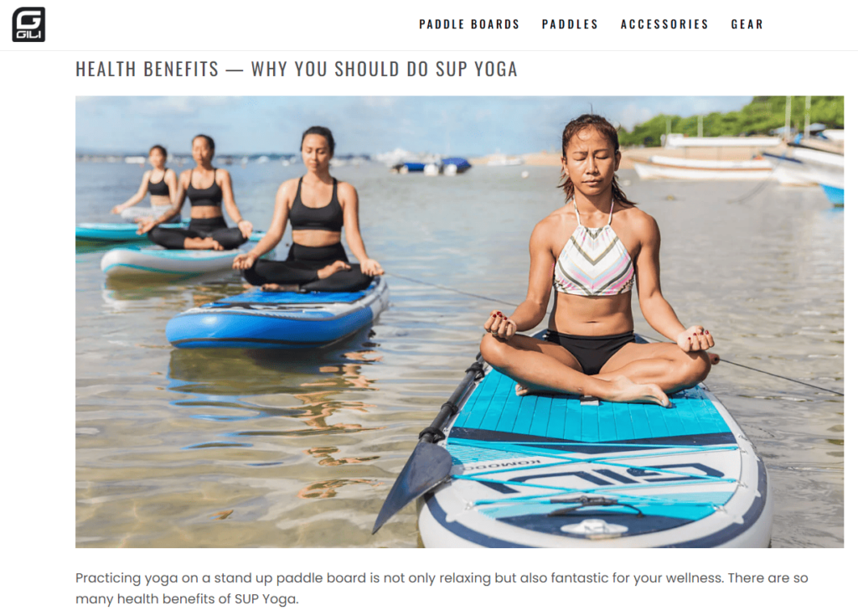Click the air valve on the front board

[x=594, y=528]
